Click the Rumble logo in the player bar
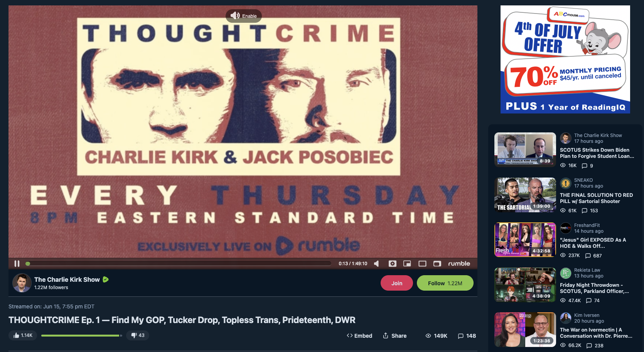 (459, 264)
